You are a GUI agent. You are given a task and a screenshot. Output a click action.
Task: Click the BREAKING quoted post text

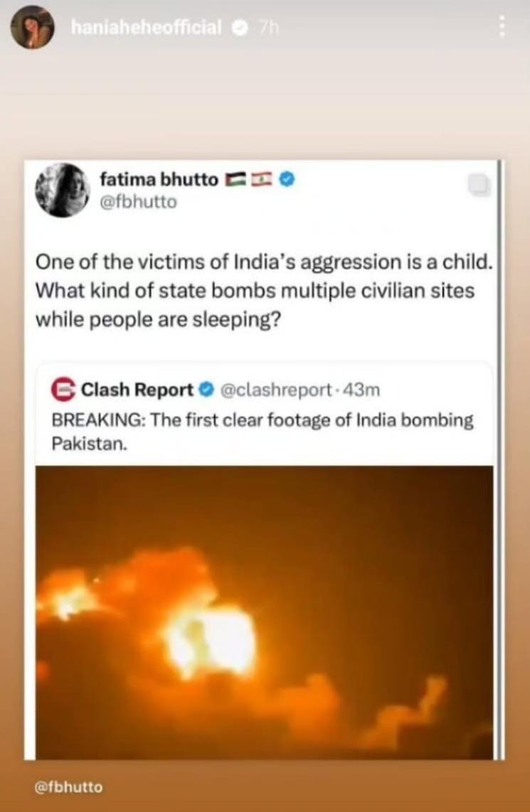click(x=263, y=430)
